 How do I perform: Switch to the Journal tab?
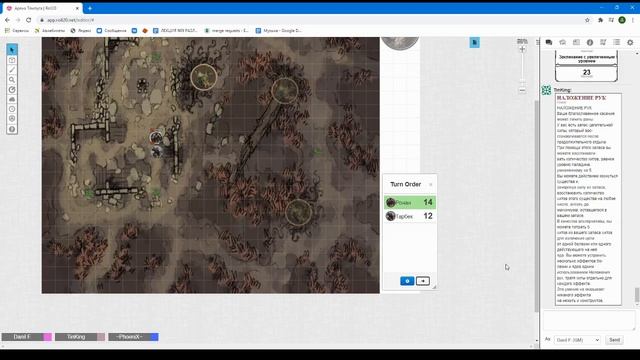pos(576,42)
